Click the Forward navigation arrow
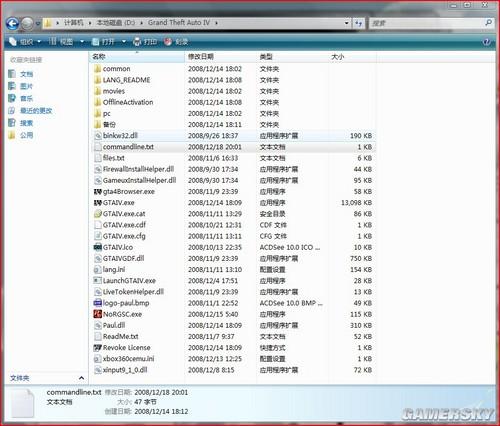Viewport: 500px width, 426px height. 27,23
